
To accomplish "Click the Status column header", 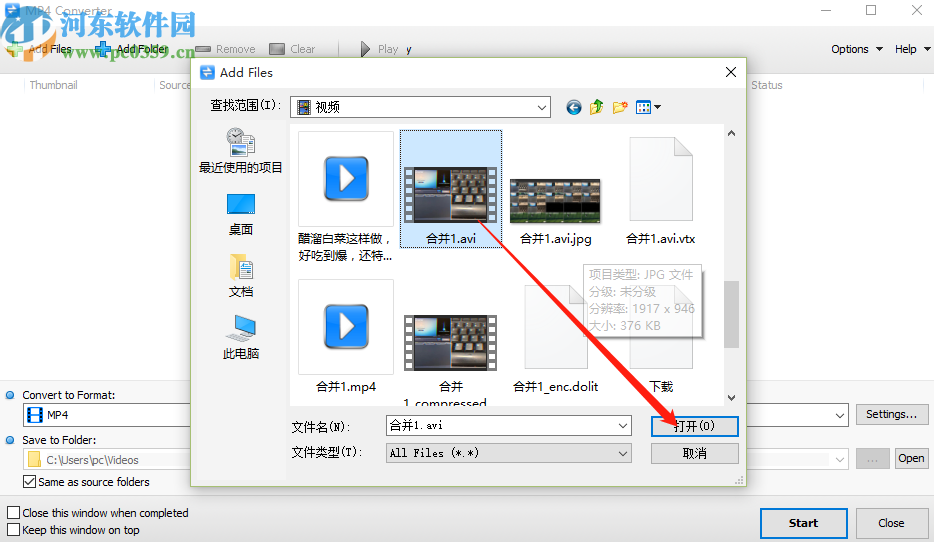I will tap(767, 85).
